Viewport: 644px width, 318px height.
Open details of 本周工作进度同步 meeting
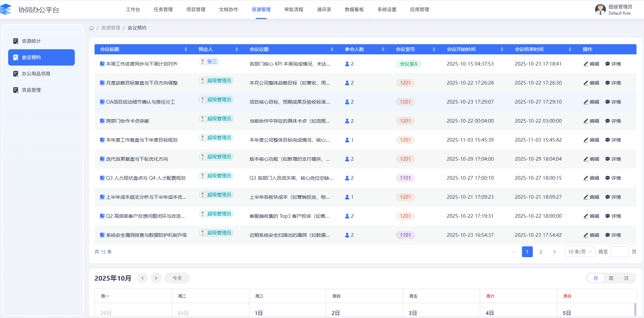click(x=613, y=64)
